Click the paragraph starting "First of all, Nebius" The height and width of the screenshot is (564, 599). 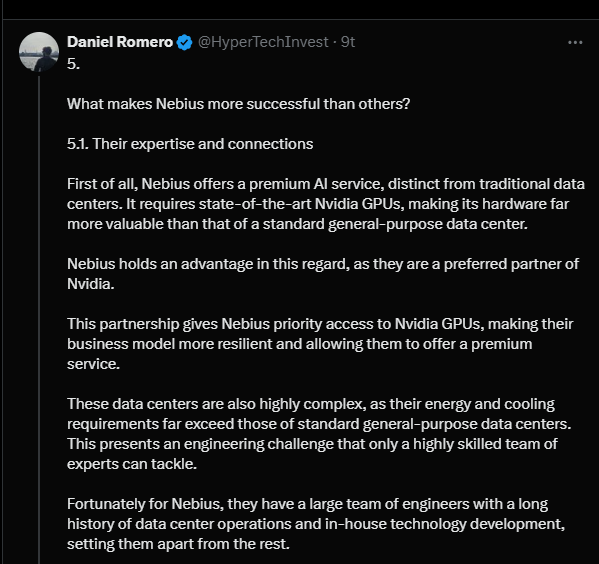(x=326, y=204)
